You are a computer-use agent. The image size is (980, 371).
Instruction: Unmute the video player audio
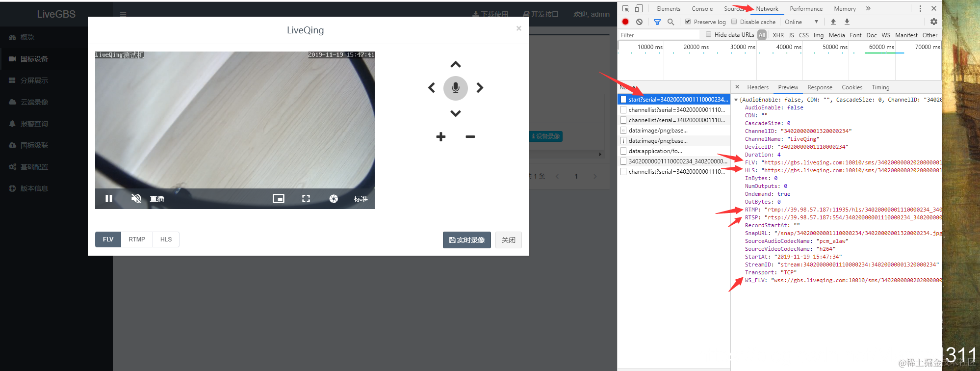point(136,199)
